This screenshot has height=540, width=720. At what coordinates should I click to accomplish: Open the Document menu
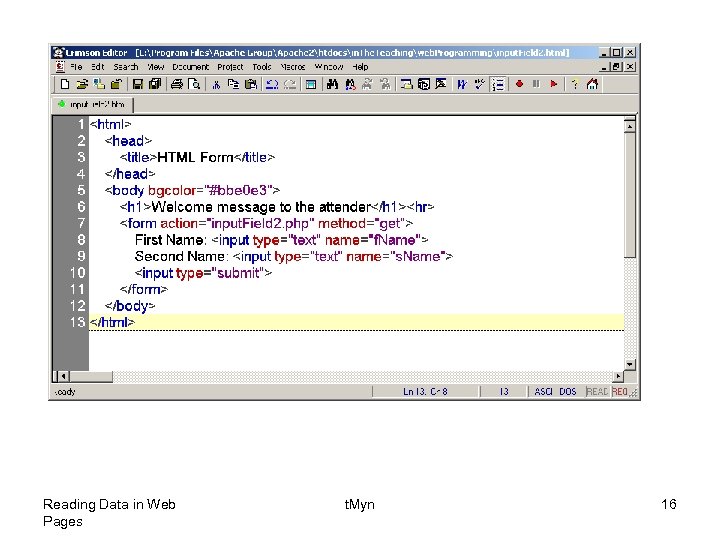(191, 67)
